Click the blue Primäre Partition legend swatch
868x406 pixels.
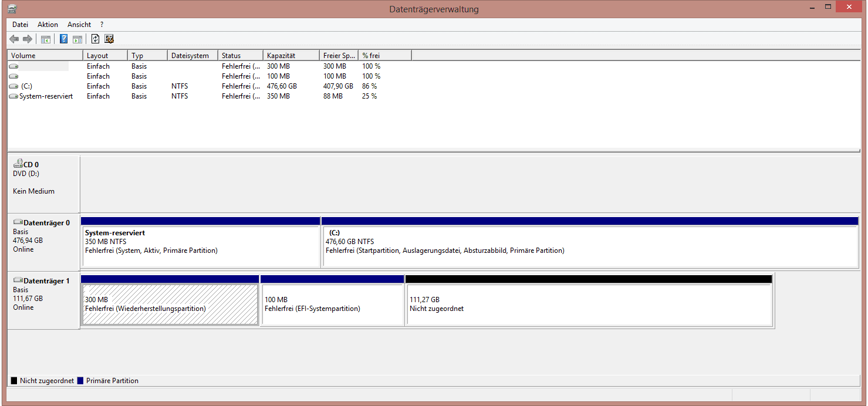coord(80,381)
